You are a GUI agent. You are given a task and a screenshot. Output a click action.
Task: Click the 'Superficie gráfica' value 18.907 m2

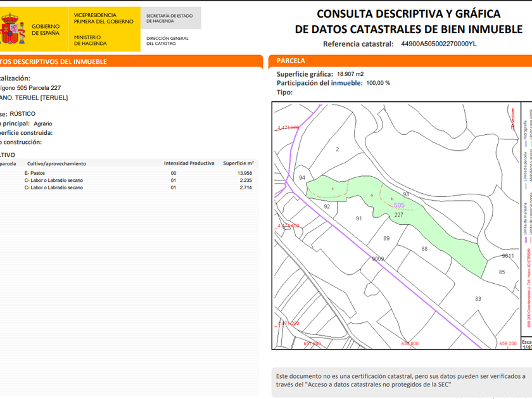350,74
